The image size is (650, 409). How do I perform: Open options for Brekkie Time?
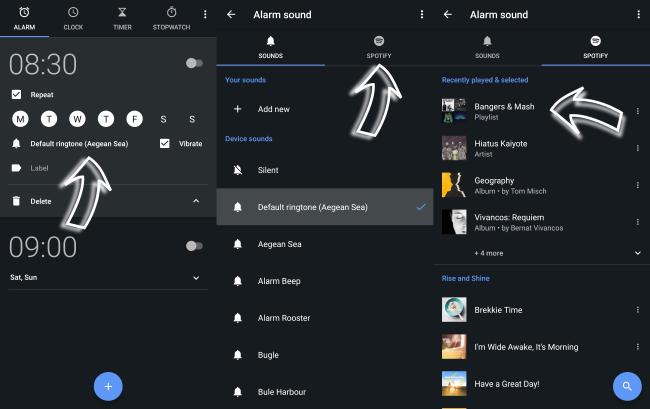coord(638,310)
